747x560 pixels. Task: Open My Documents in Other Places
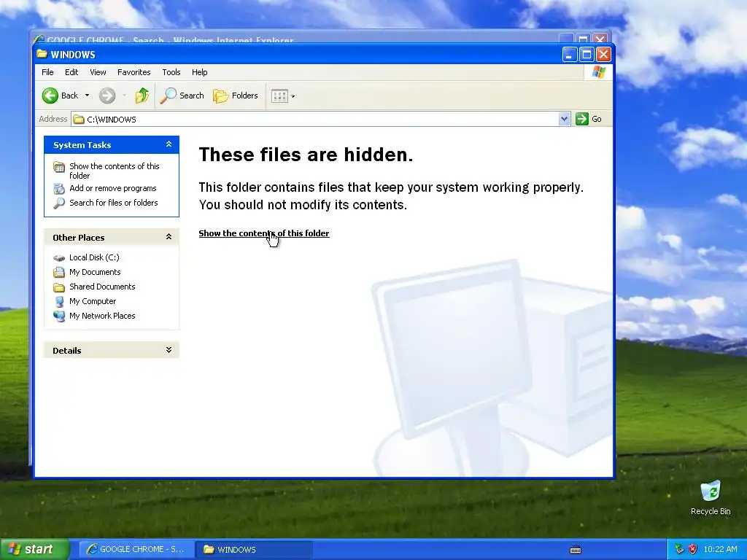pos(95,272)
